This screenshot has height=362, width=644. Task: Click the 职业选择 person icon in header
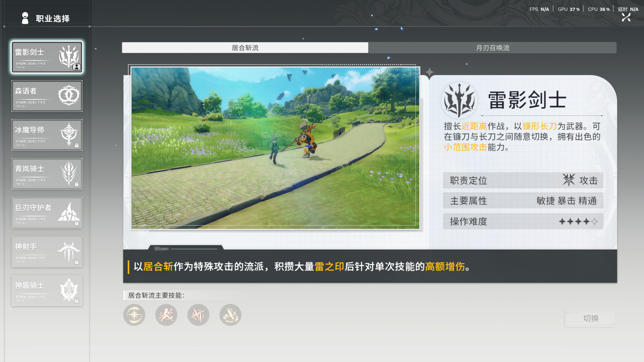click(25, 18)
